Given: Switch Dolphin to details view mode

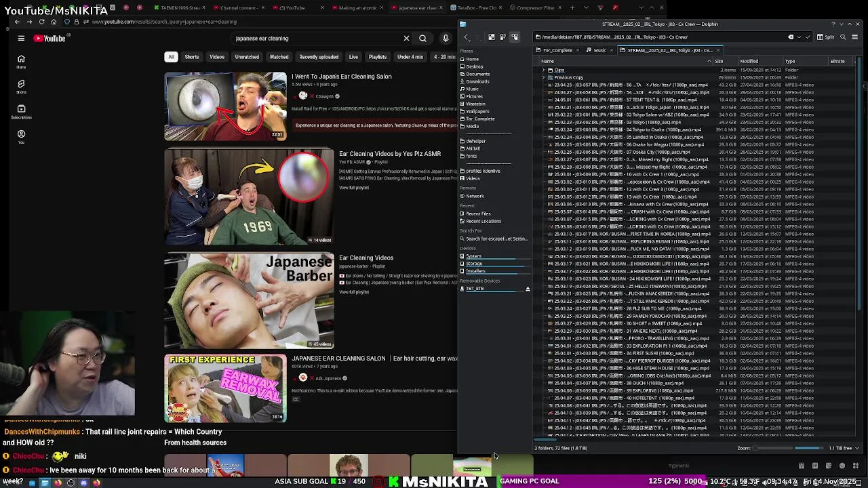Looking at the screenshot, I should coord(514,37).
